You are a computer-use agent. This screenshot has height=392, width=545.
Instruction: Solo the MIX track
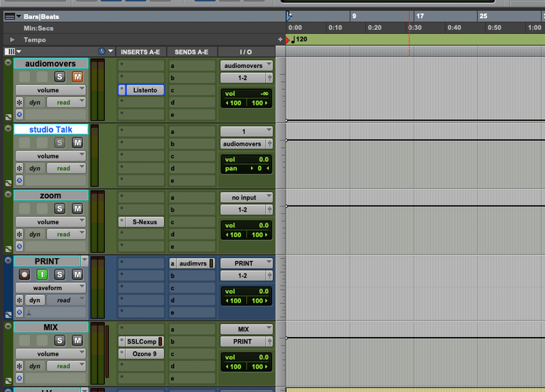tap(59, 340)
